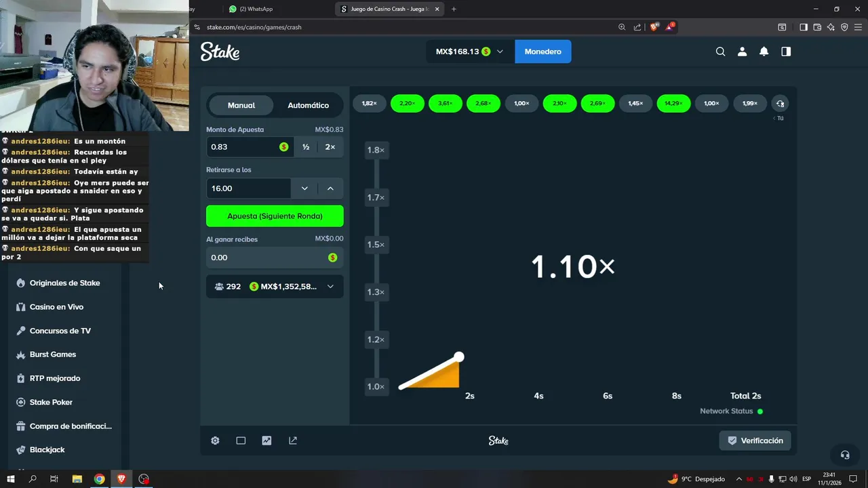Open Chrome from the taskbar

tap(99, 479)
